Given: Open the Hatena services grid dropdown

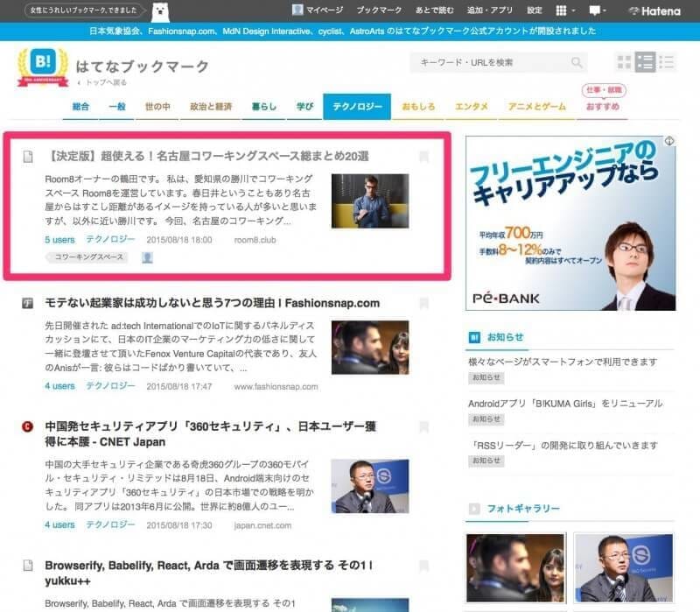Looking at the screenshot, I should [564, 11].
